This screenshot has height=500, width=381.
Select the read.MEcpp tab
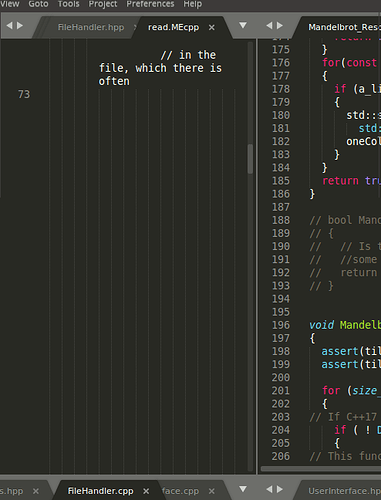173,27
